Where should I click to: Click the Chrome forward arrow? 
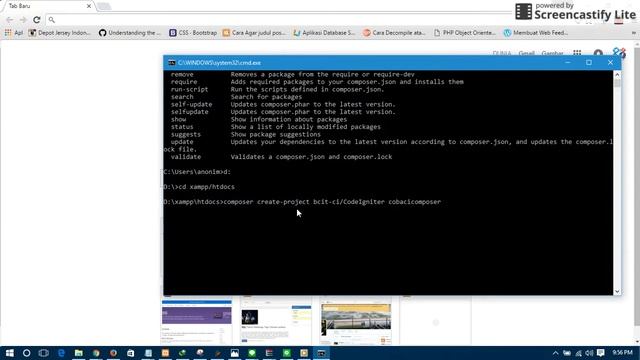pyautogui.click(x=23, y=20)
